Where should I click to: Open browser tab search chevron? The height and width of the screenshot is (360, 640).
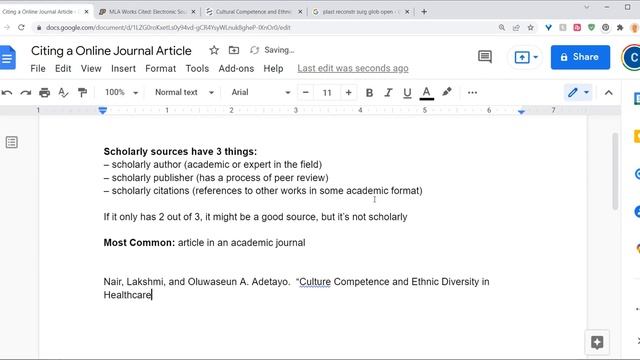coord(587,7)
